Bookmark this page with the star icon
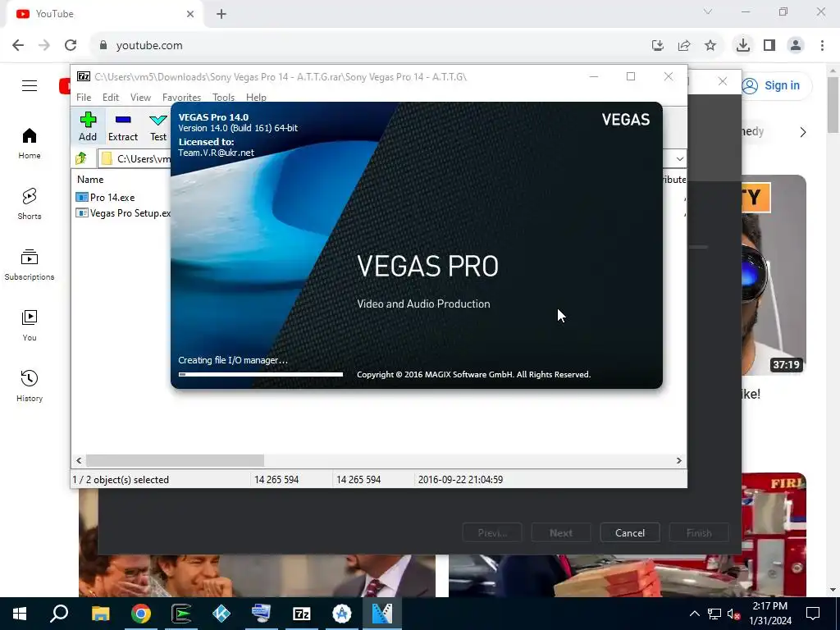Viewport: 840px width, 630px height. click(x=710, y=46)
